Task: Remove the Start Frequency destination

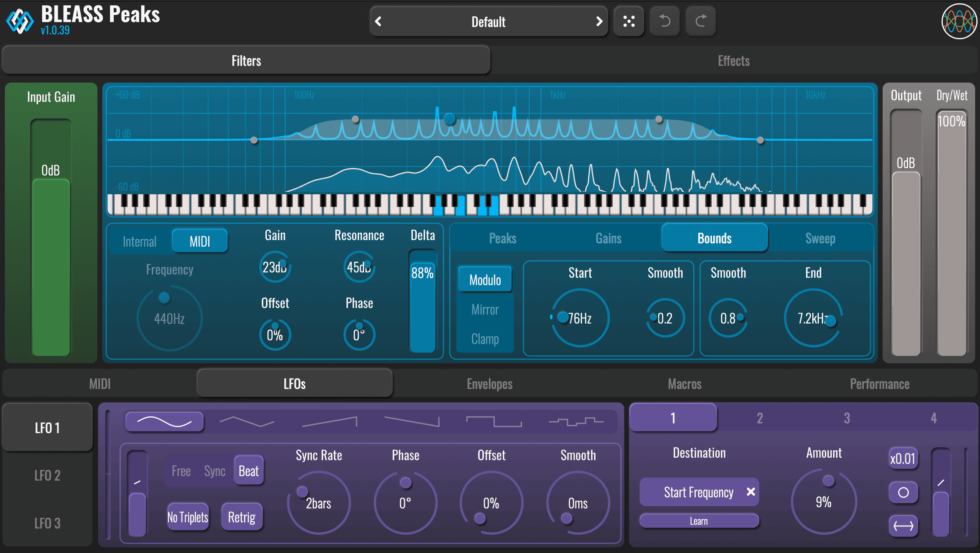Action: point(751,492)
